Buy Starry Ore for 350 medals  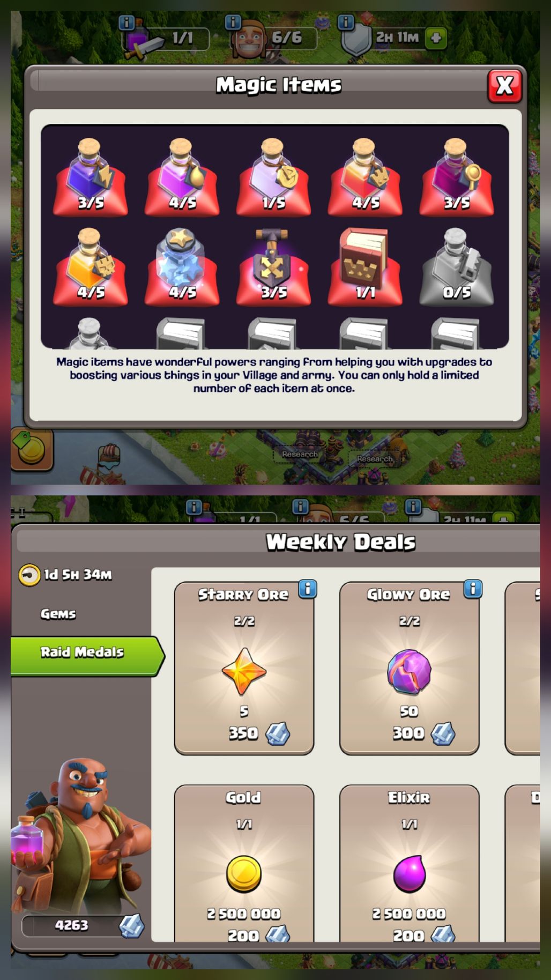click(x=244, y=668)
